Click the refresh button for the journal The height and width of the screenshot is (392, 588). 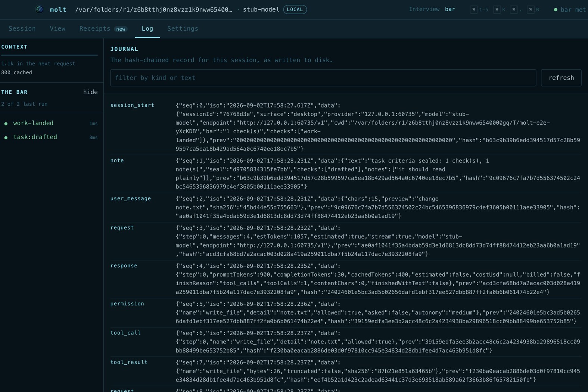coord(561,78)
